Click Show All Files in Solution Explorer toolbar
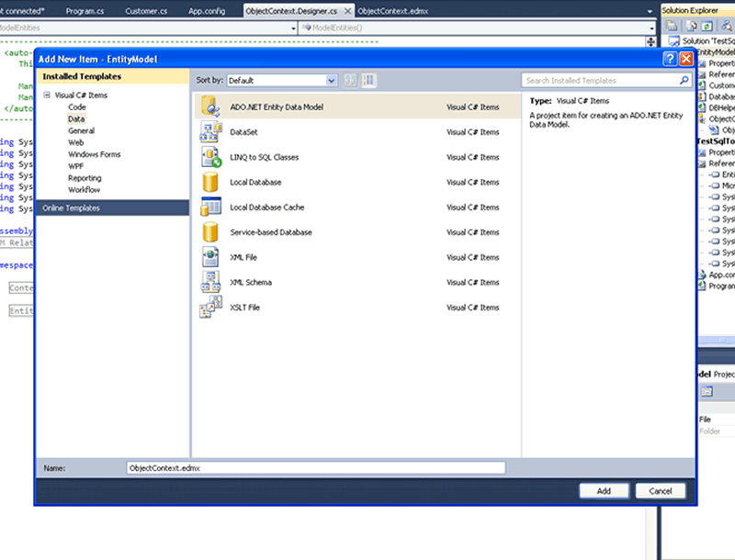The image size is (735, 560). click(x=692, y=27)
